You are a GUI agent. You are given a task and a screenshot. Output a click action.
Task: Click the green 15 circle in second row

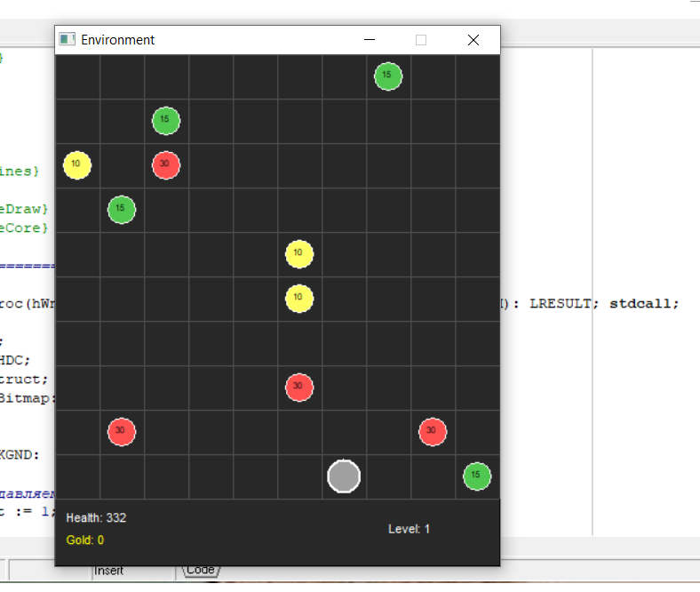(166, 121)
